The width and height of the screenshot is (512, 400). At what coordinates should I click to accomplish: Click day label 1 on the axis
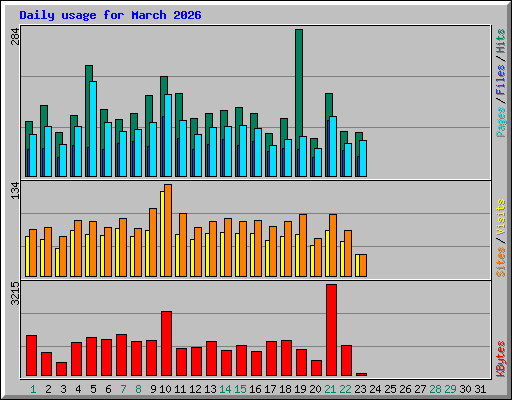33,389
